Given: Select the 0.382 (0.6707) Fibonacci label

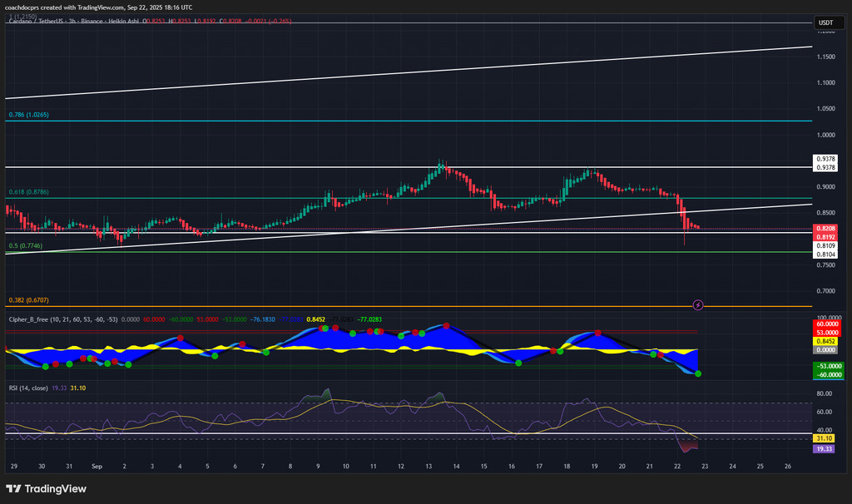Looking at the screenshot, I should (x=28, y=300).
